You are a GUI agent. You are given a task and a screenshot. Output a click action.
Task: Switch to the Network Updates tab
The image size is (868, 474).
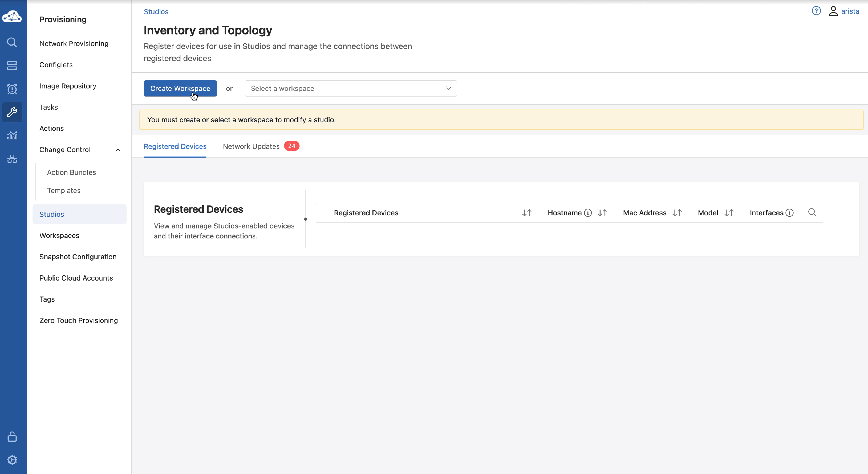pyautogui.click(x=251, y=146)
